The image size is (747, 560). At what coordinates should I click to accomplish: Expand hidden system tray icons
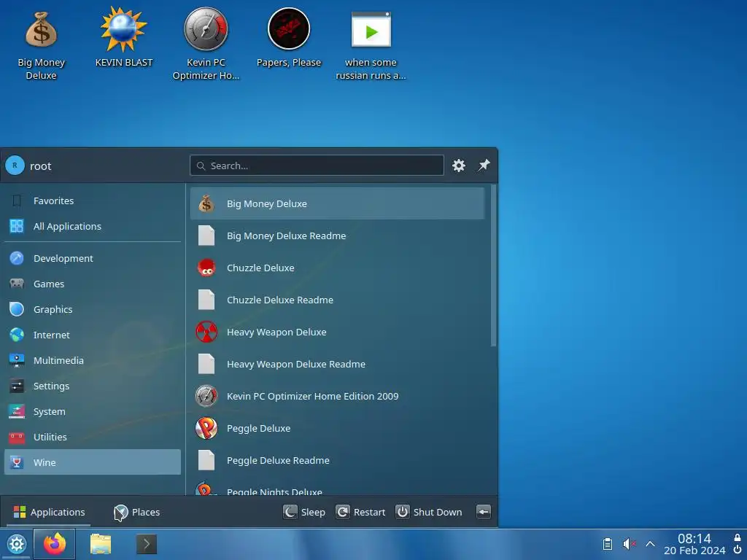click(x=650, y=544)
